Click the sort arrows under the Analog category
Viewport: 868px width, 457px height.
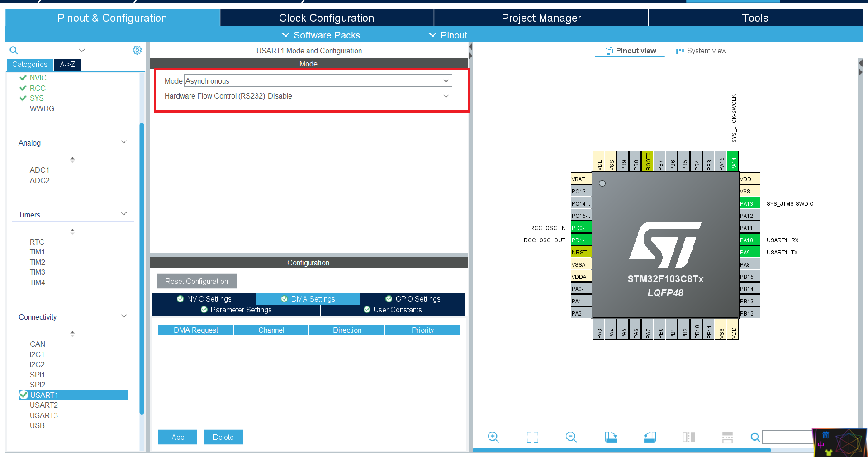[x=72, y=160]
